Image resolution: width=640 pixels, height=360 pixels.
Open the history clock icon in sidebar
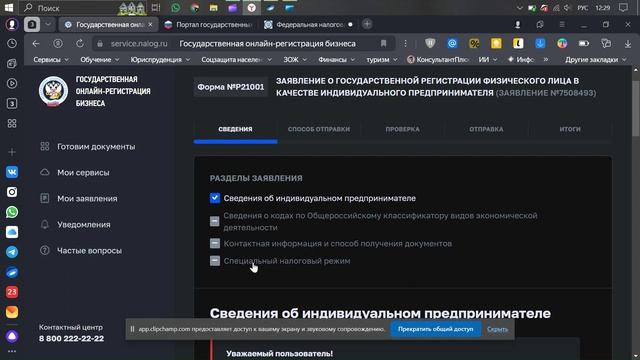tap(12, 43)
